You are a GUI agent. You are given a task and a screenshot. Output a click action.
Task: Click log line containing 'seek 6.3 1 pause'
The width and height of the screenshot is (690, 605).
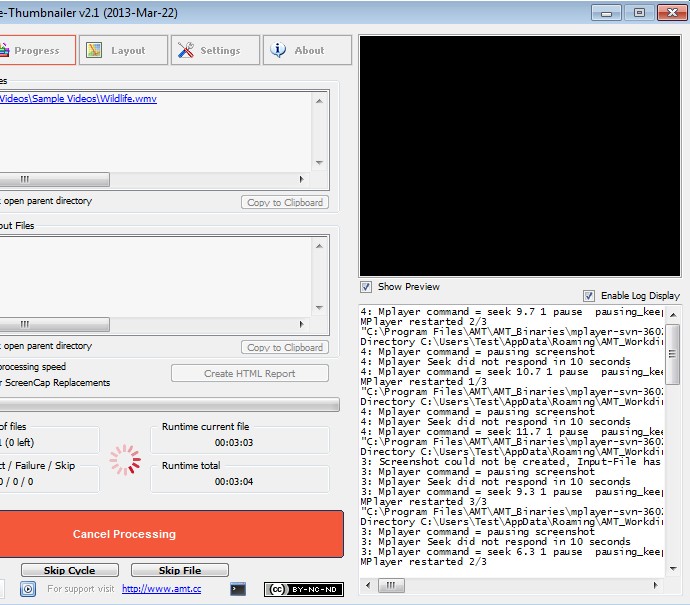511,552
